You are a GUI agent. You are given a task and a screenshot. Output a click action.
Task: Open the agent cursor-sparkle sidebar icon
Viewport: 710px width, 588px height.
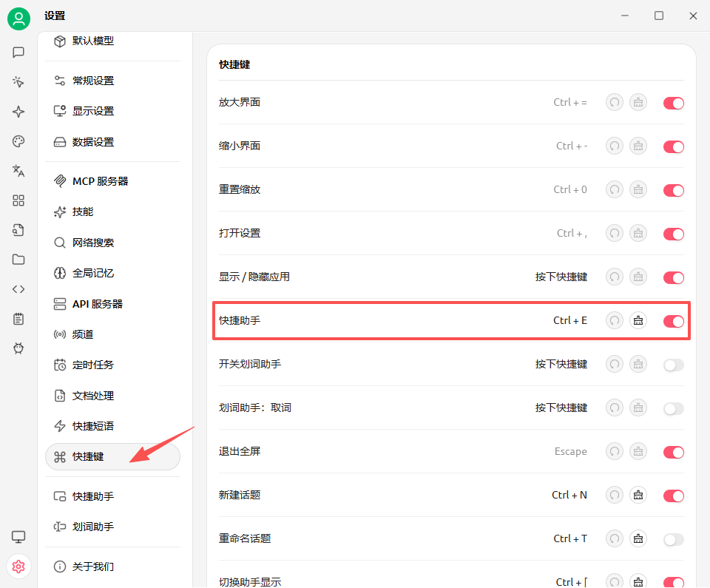[x=18, y=82]
